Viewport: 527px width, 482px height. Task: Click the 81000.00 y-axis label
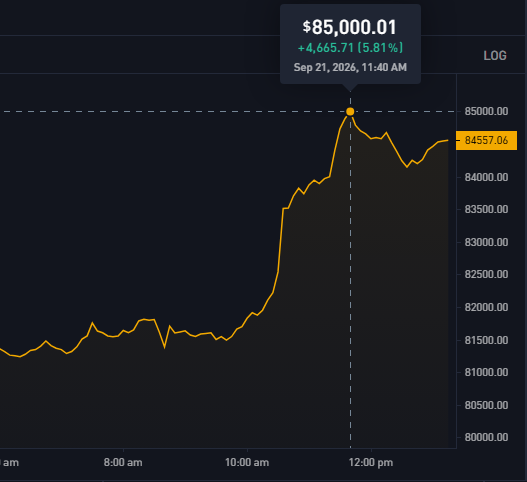click(486, 372)
